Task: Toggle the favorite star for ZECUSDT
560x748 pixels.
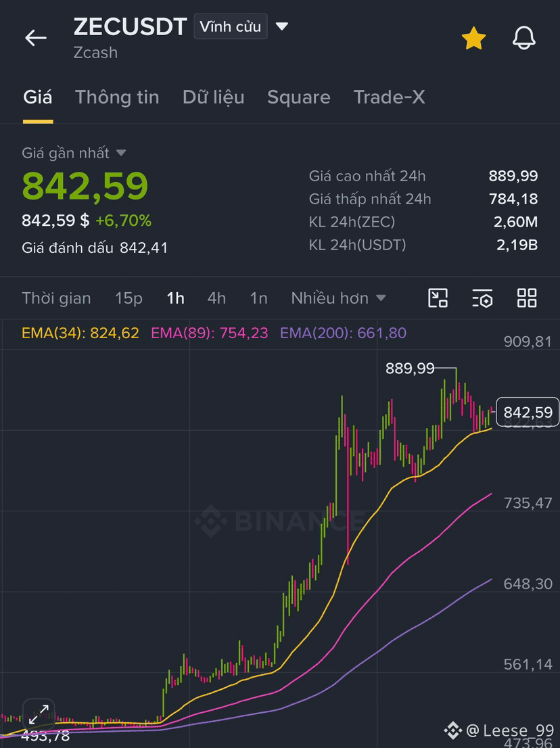Action: pos(473,38)
